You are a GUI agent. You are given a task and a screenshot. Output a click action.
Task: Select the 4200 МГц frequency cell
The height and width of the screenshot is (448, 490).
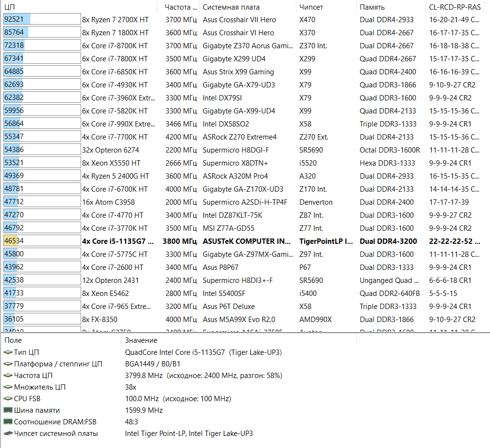coord(181,137)
